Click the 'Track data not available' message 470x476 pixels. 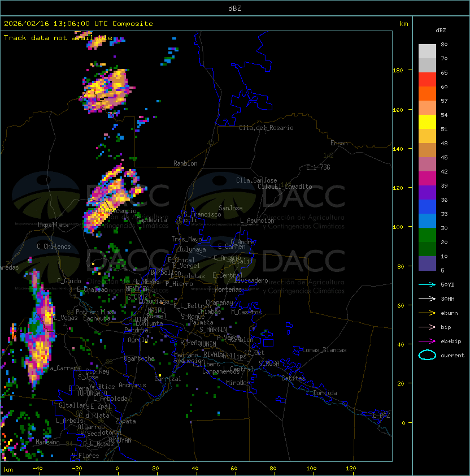pyautogui.click(x=58, y=38)
